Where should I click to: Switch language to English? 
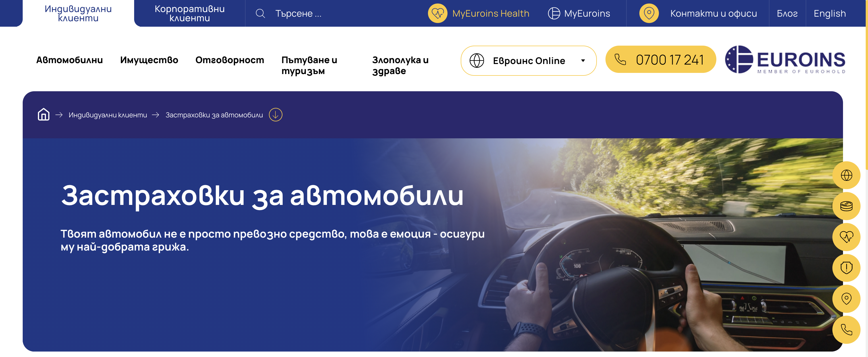point(830,13)
